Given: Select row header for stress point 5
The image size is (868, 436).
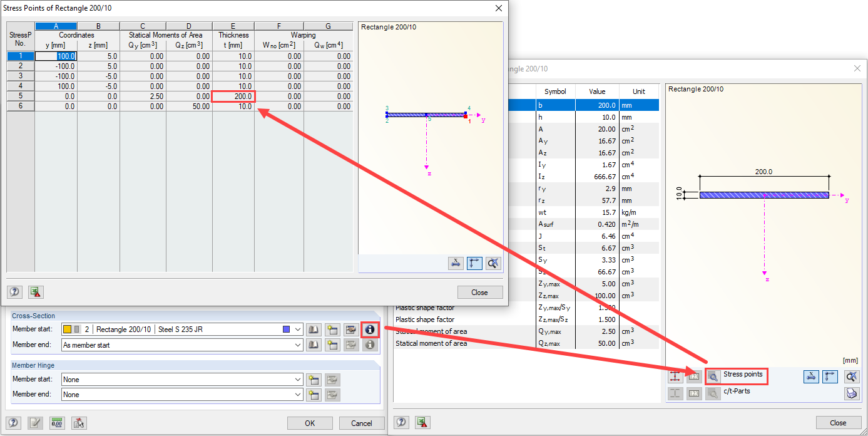Looking at the screenshot, I should [x=21, y=96].
